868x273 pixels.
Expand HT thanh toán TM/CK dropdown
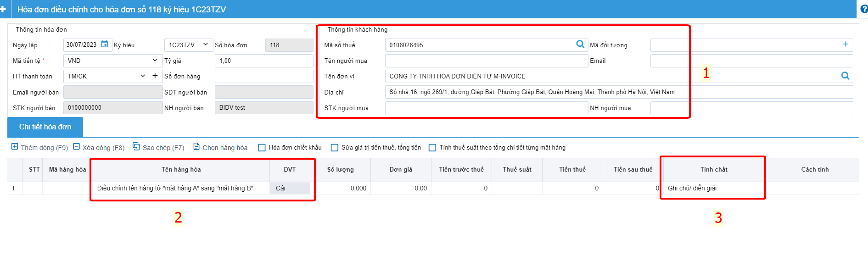pos(143,76)
